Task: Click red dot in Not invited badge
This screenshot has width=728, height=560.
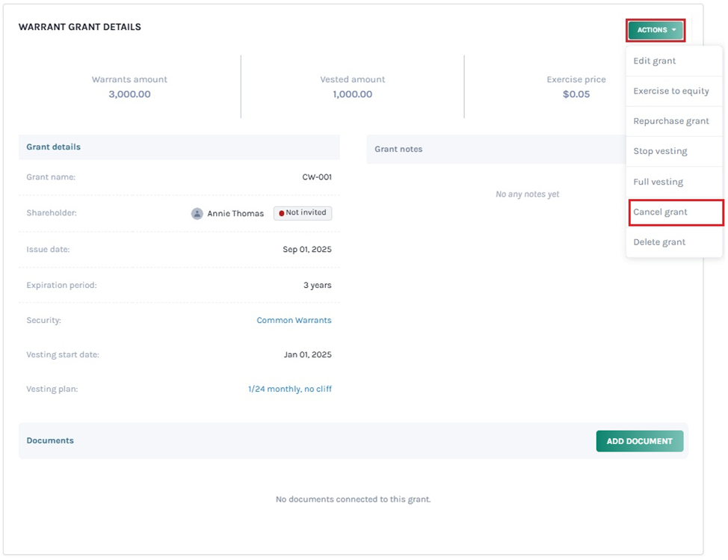Action: click(282, 213)
